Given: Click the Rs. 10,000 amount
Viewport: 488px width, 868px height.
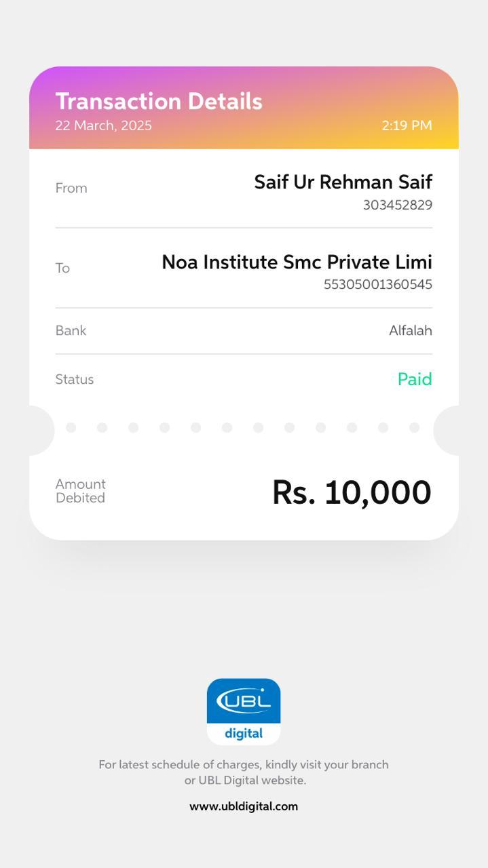Looking at the screenshot, I should 352,492.
